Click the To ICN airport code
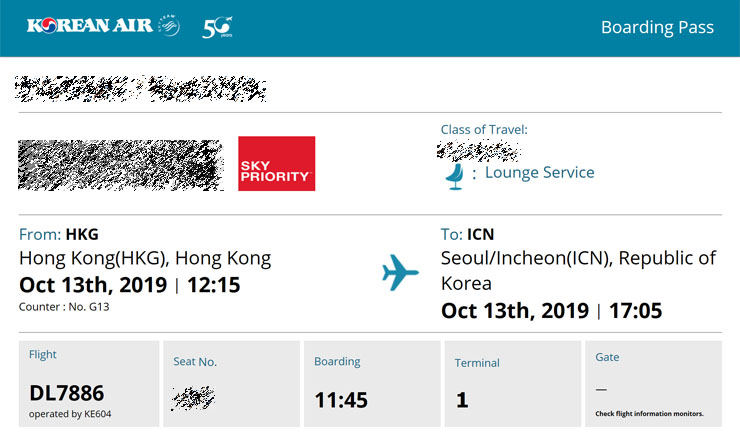Viewport: 740px width, 432px height. point(480,234)
